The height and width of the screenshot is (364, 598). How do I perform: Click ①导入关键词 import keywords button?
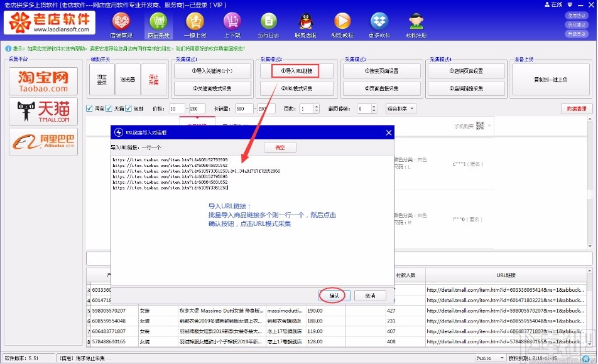212,71
